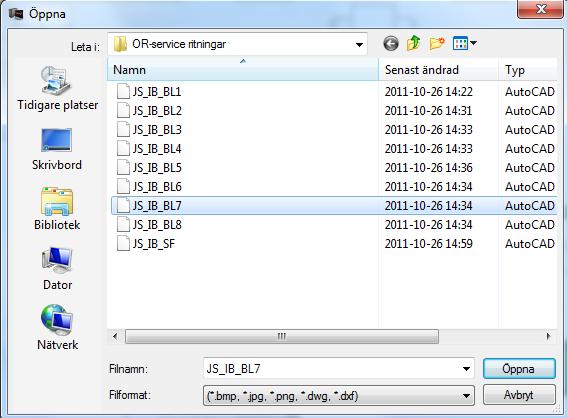The width and height of the screenshot is (567, 418).
Task: Sort files by the Namn column
Action: (x=243, y=69)
